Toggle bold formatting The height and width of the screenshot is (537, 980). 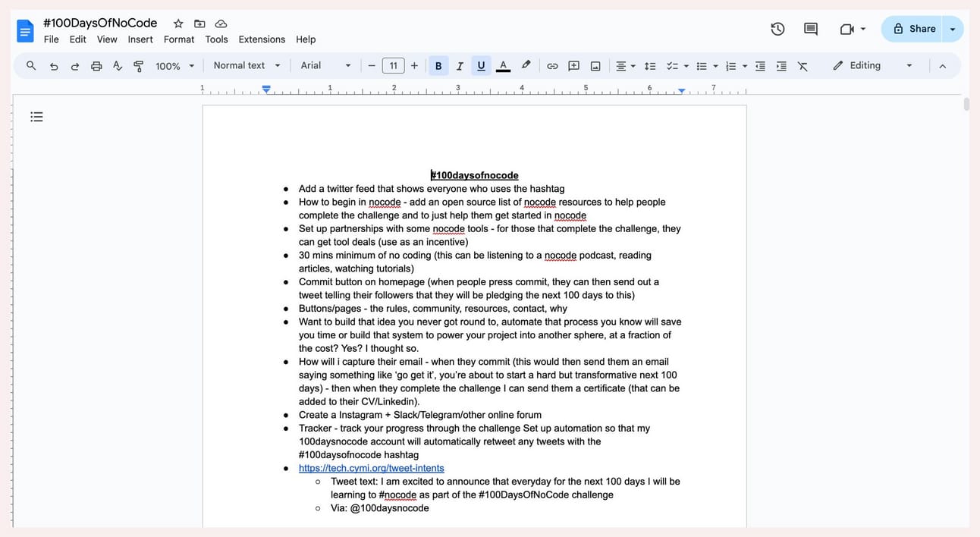tap(438, 66)
